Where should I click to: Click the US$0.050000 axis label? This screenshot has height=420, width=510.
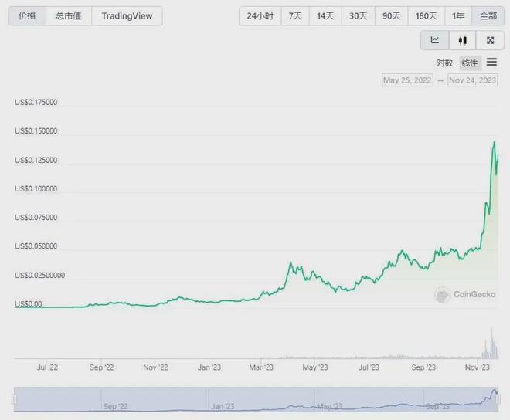click(x=36, y=246)
